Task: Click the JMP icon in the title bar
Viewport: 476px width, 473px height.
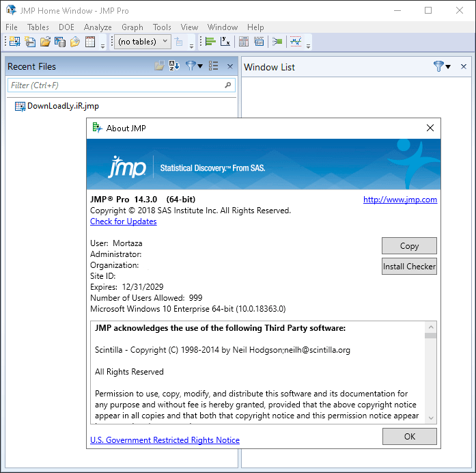Action: [11, 10]
